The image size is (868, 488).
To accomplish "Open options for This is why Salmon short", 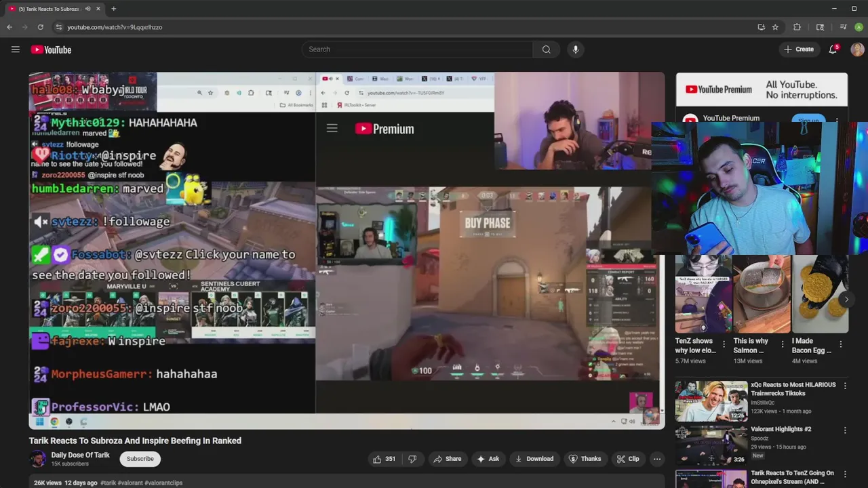I will [x=781, y=345].
